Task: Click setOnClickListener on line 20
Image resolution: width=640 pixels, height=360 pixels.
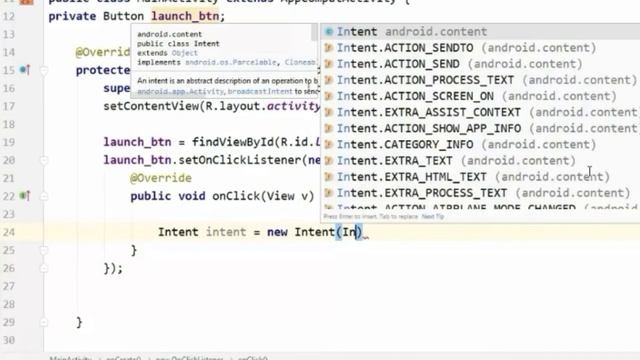Action: click(x=239, y=160)
